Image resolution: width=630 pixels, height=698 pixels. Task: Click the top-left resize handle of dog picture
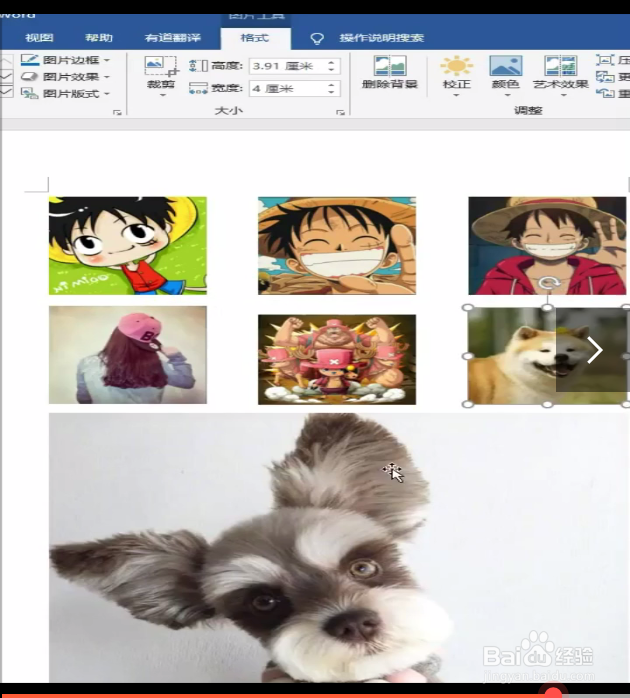pyautogui.click(x=467, y=308)
